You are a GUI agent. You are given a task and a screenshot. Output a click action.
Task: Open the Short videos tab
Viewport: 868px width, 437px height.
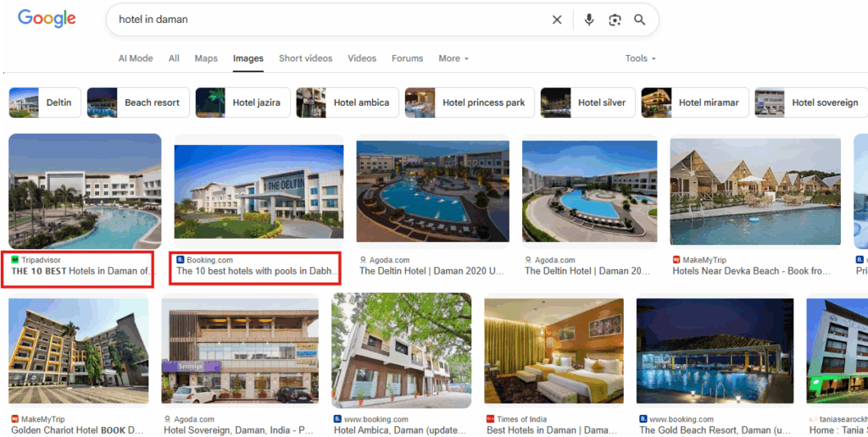click(305, 58)
